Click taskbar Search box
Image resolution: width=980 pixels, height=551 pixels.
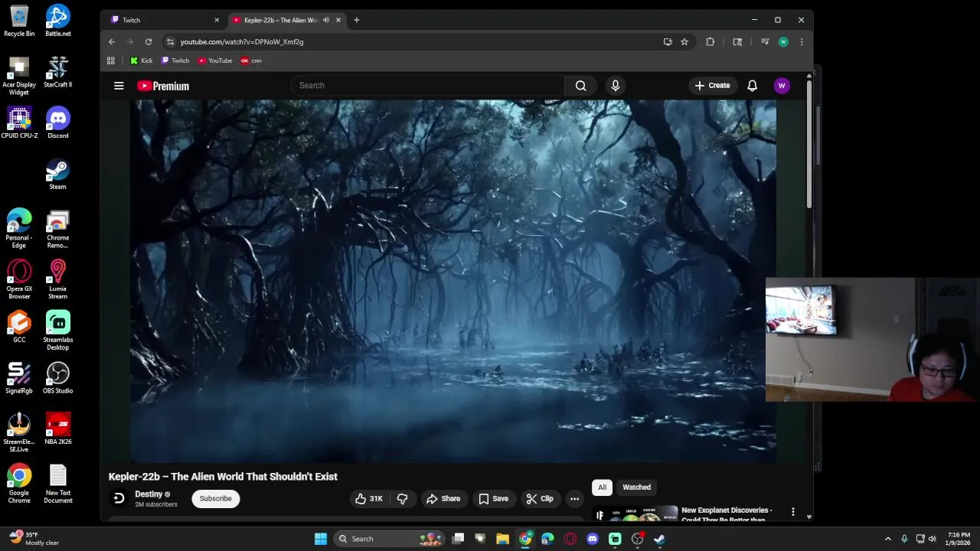pos(390,539)
